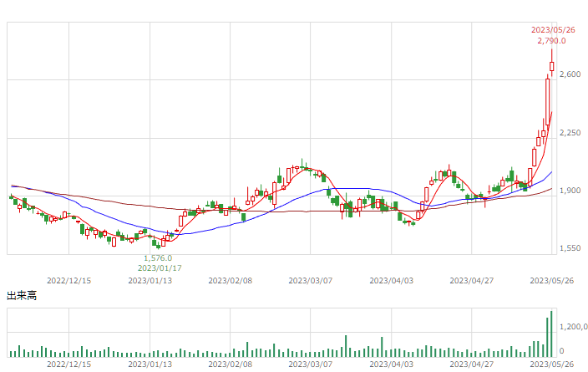Click the red 2023/05/26 date above the peak
588x372 pixels.
(x=553, y=30)
